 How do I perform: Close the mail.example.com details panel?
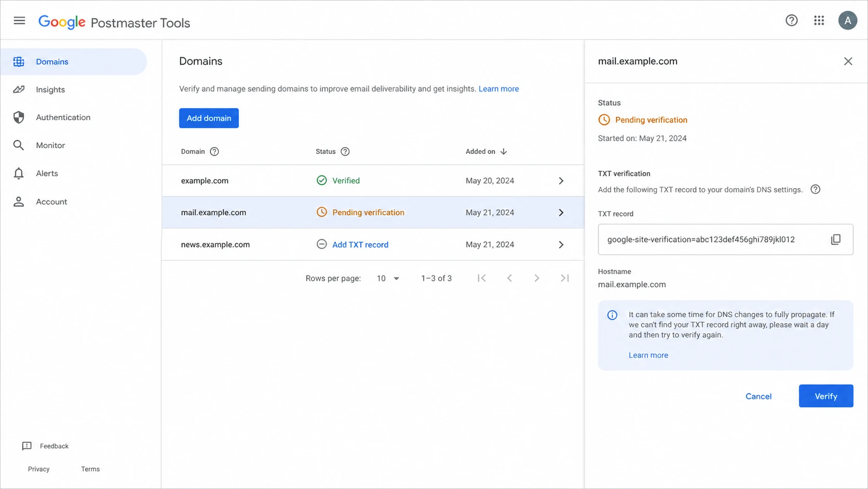pos(848,61)
